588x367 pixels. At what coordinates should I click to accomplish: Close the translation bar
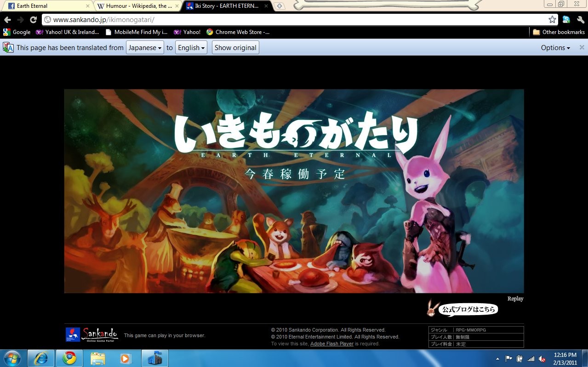[x=582, y=47]
